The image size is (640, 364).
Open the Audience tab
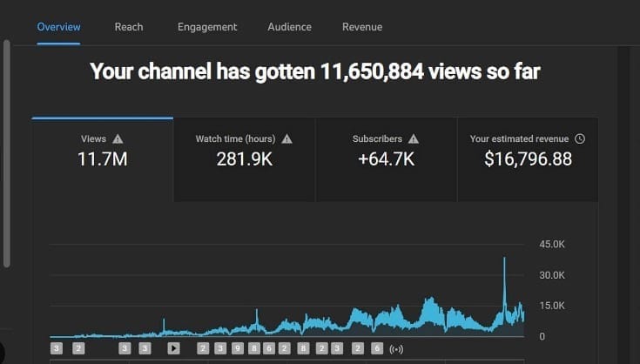[x=289, y=27]
